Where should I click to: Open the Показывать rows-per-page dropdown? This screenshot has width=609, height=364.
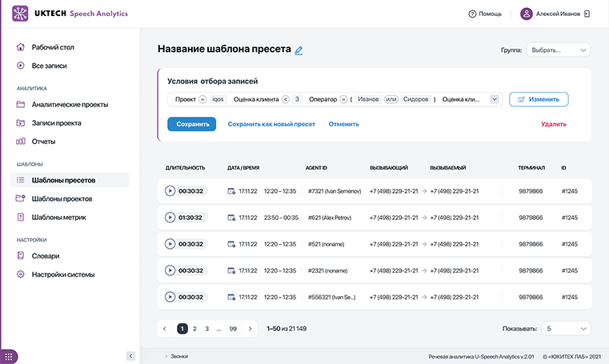[x=566, y=328]
